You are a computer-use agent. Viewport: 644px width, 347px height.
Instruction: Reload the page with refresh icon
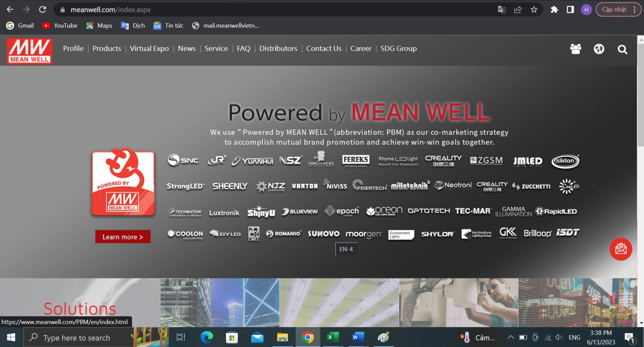tap(42, 9)
